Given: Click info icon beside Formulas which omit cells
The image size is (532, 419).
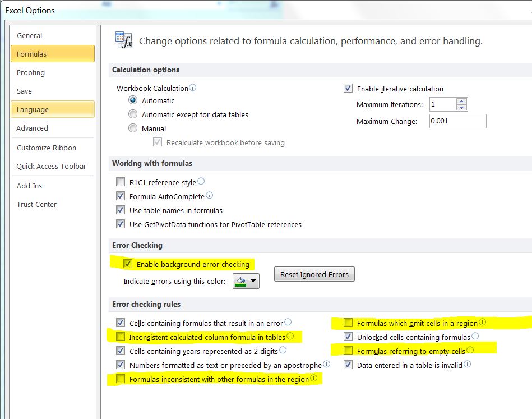Looking at the screenshot, I should [483, 323].
